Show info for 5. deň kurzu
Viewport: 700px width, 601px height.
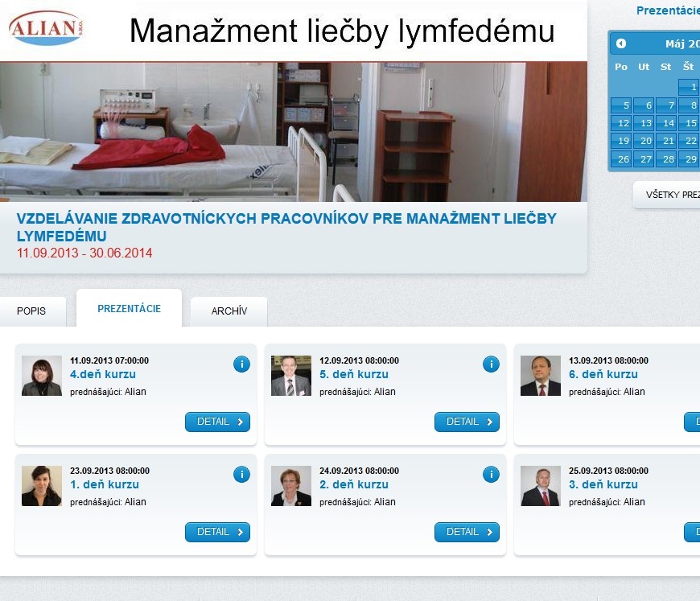(491, 364)
